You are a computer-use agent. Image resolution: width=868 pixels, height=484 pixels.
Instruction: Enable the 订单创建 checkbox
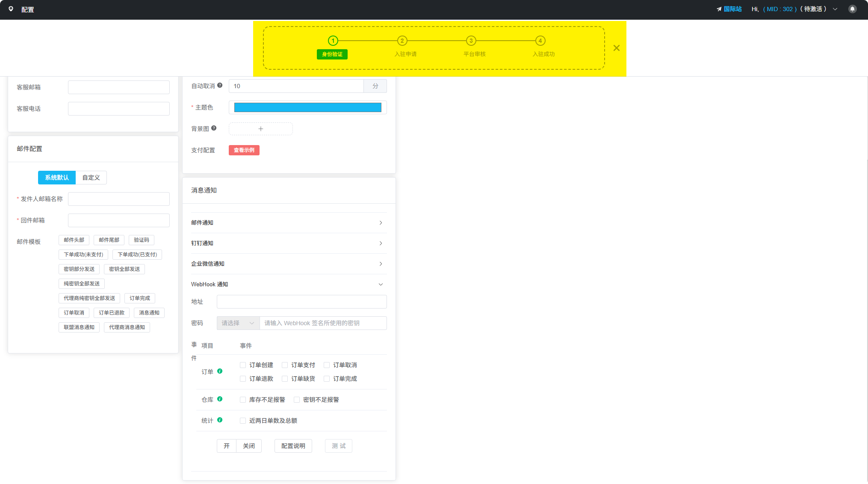pyautogui.click(x=243, y=365)
